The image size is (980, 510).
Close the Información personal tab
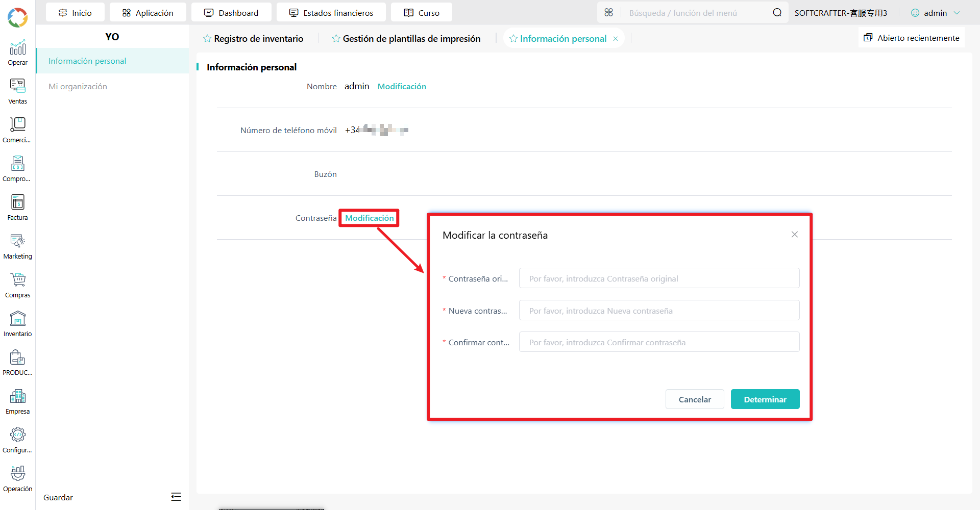point(616,39)
